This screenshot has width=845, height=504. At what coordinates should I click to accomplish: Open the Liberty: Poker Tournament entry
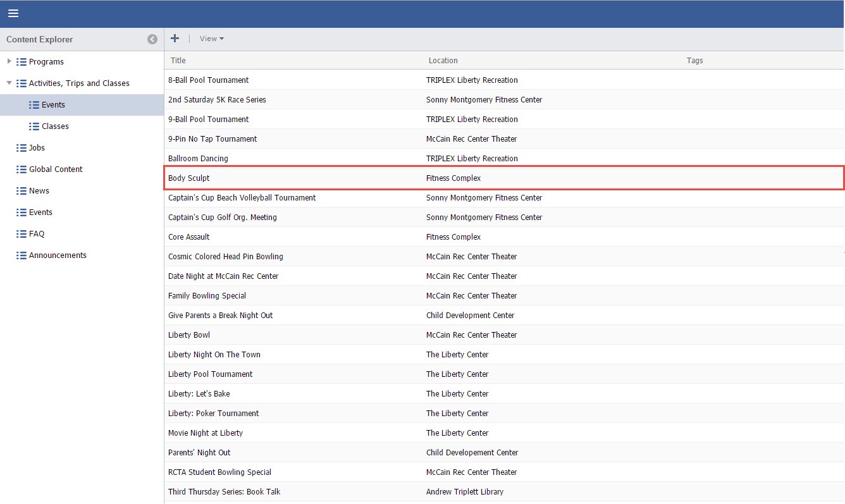pyautogui.click(x=213, y=414)
